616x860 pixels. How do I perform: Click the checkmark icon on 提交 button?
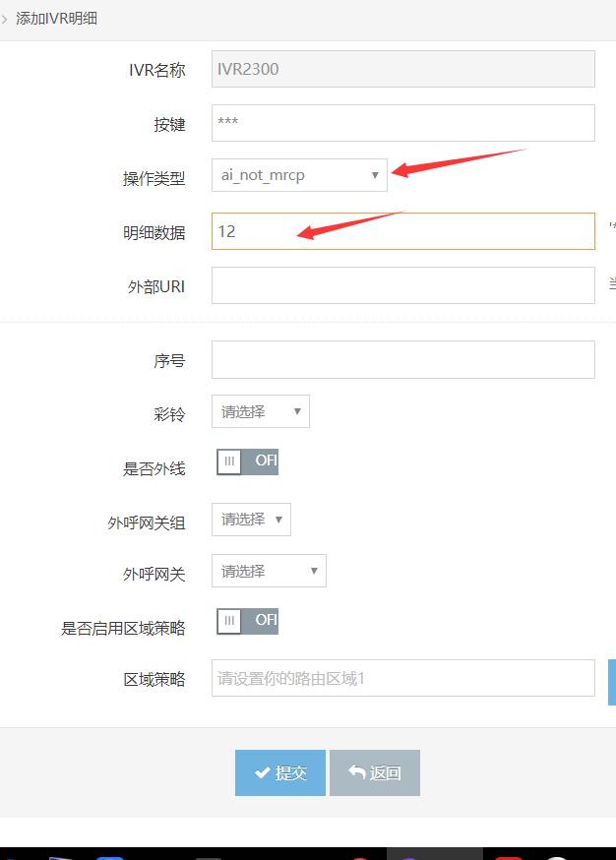click(x=263, y=773)
